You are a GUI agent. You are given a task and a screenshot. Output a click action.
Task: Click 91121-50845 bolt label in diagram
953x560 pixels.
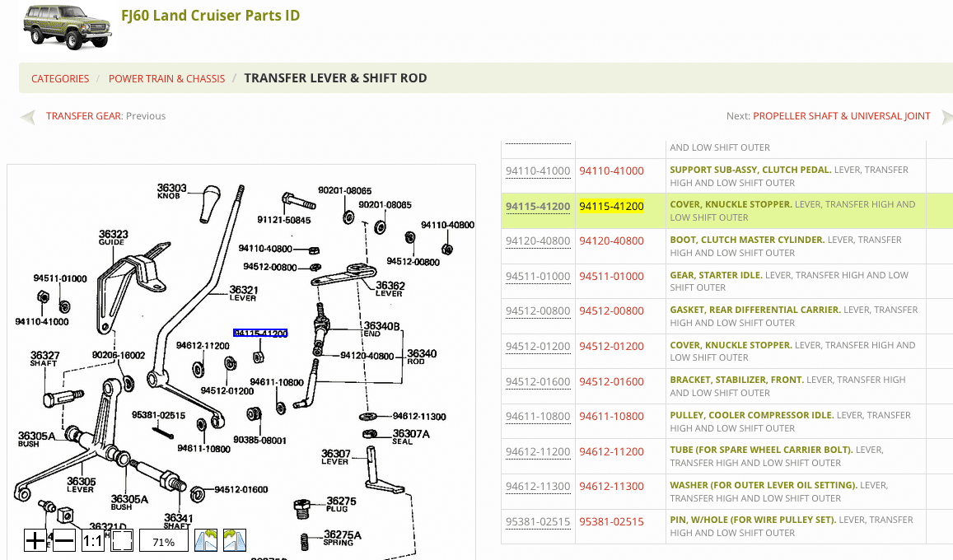[x=284, y=220]
